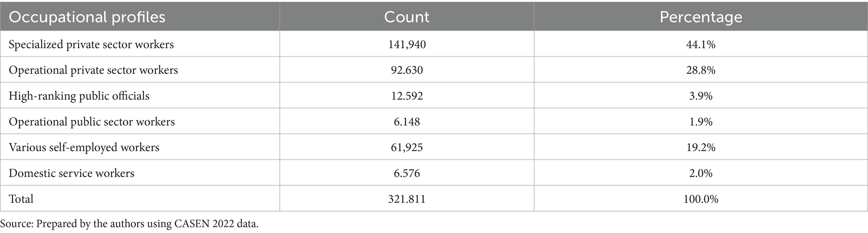Select the "Count" column header
The image size is (868, 233).
406,17
